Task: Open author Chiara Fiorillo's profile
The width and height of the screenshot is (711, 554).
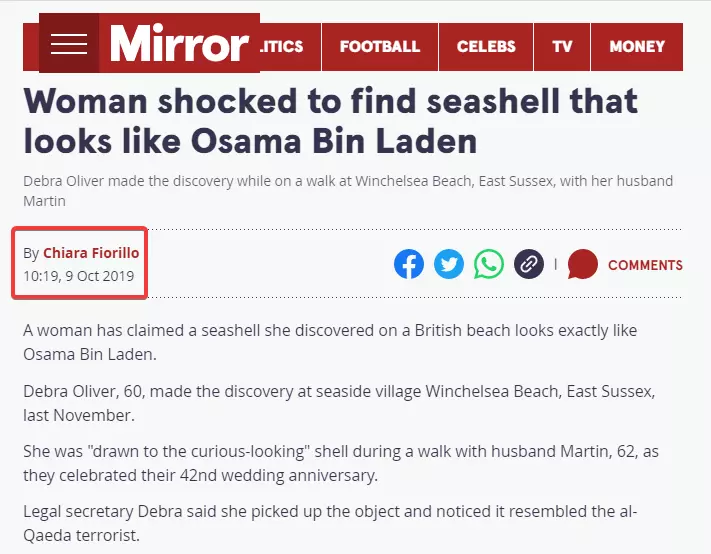Action: (91, 253)
